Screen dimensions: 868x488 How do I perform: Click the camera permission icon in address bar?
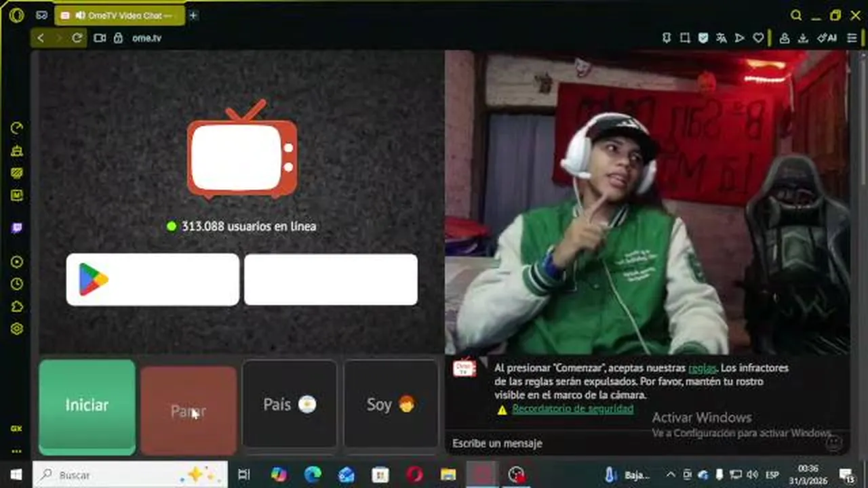click(100, 38)
